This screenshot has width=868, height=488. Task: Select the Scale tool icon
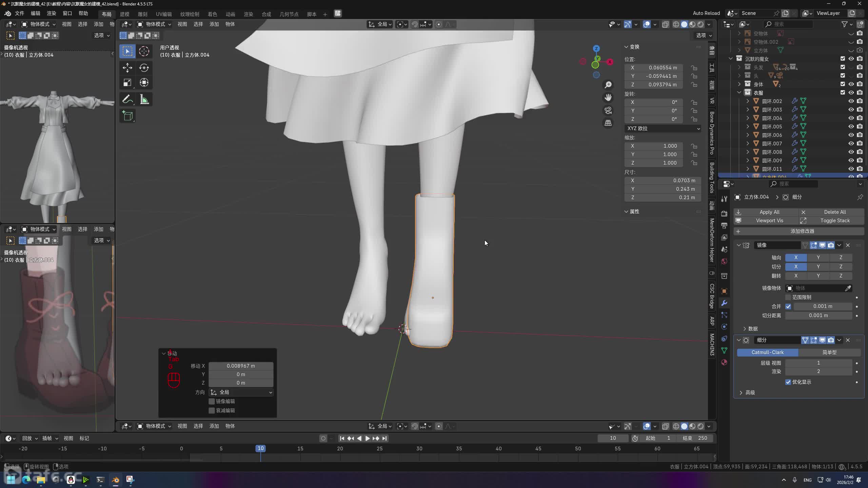tap(127, 83)
